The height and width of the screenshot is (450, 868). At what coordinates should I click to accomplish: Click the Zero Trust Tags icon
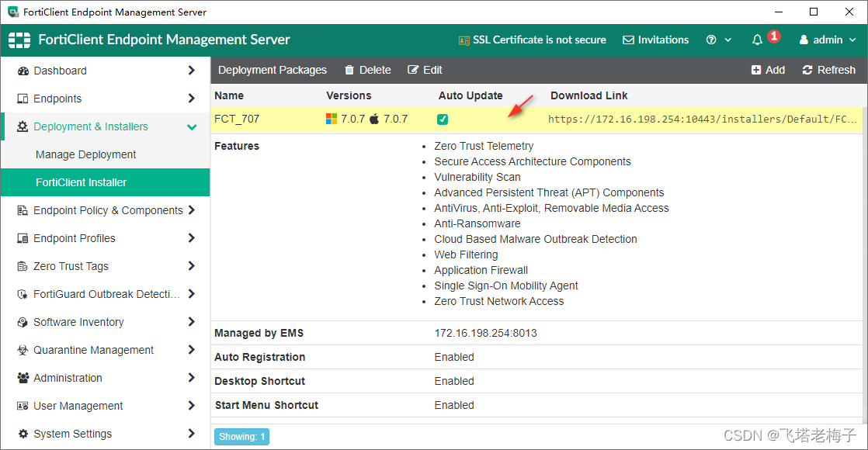(23, 266)
